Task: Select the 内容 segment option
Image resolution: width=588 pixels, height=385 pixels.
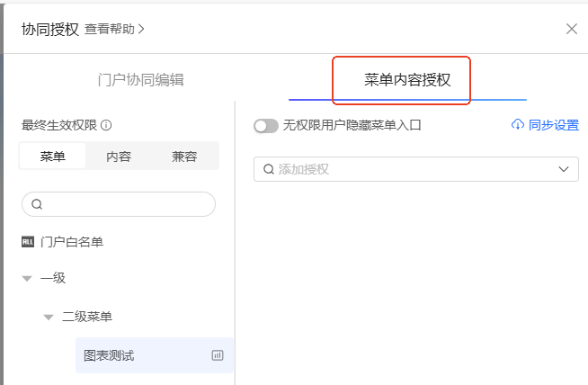Action: 119,157
